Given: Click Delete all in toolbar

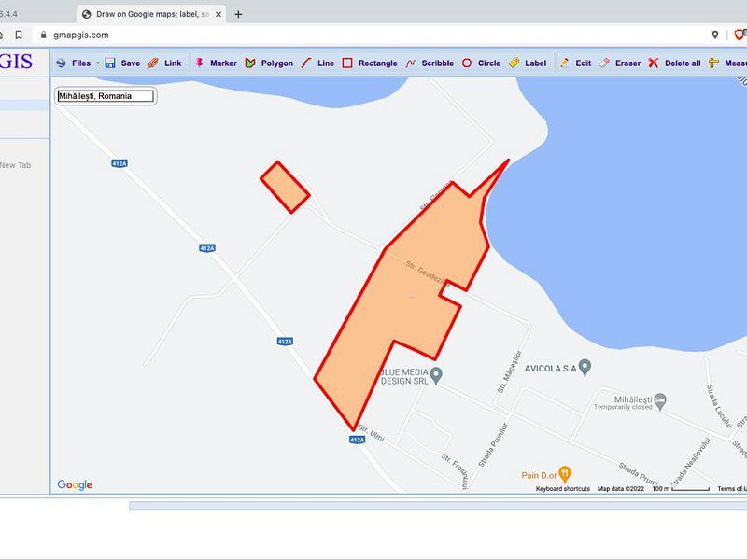Looking at the screenshot, I should (674, 63).
